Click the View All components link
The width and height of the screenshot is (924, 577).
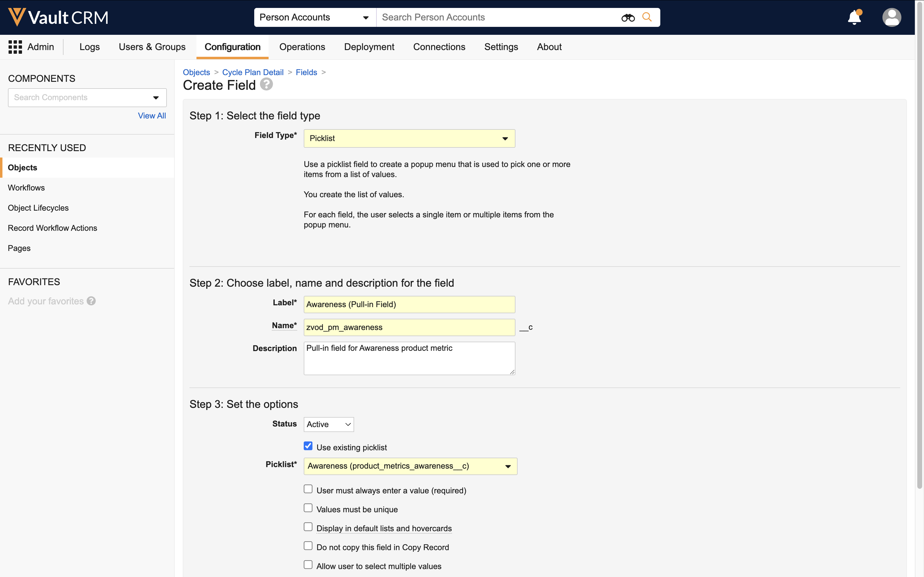pos(152,116)
